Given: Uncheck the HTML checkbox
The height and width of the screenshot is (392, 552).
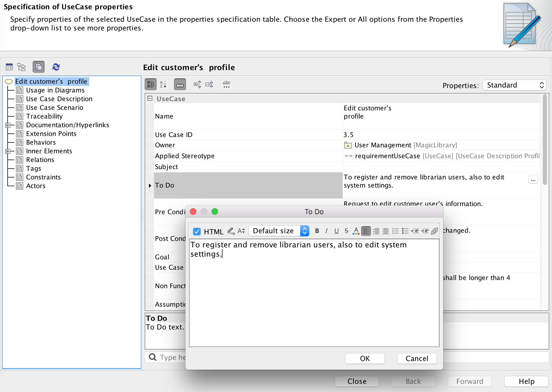Looking at the screenshot, I should 197,231.
